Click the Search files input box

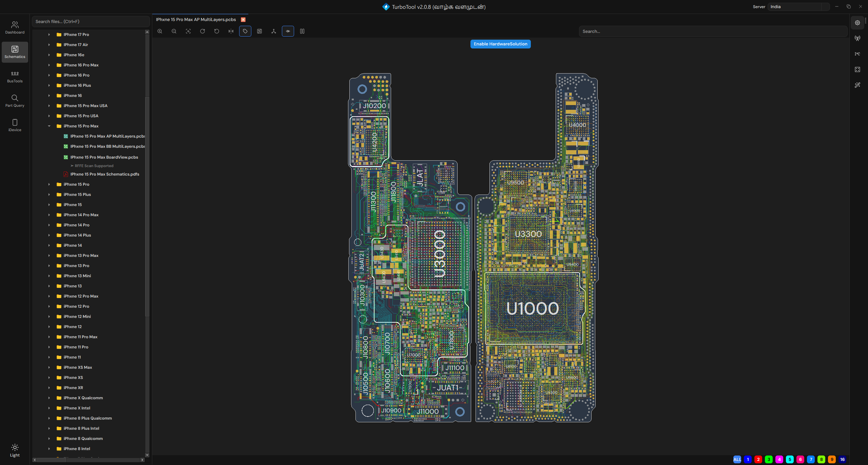point(91,21)
